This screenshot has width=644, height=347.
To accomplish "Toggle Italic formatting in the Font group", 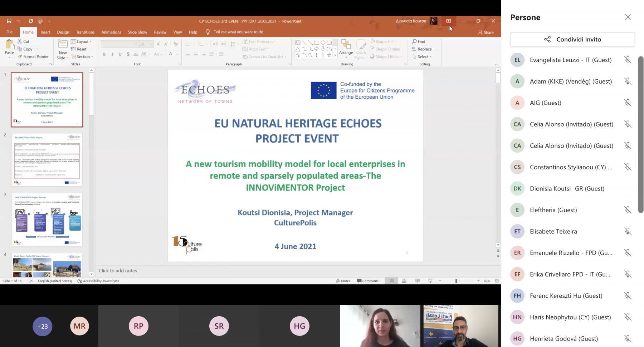I will [112, 54].
